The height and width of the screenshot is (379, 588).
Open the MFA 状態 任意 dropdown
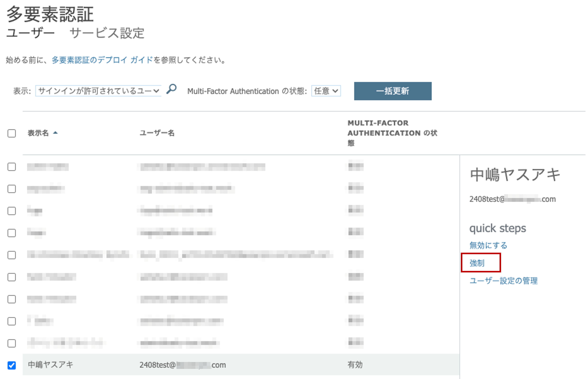tap(326, 91)
